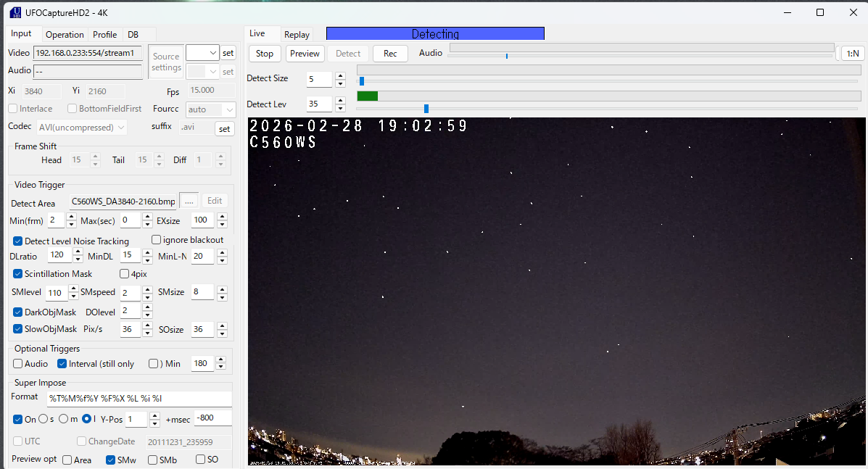
Task: Increase the Detect Size spinner value
Action: (340, 75)
